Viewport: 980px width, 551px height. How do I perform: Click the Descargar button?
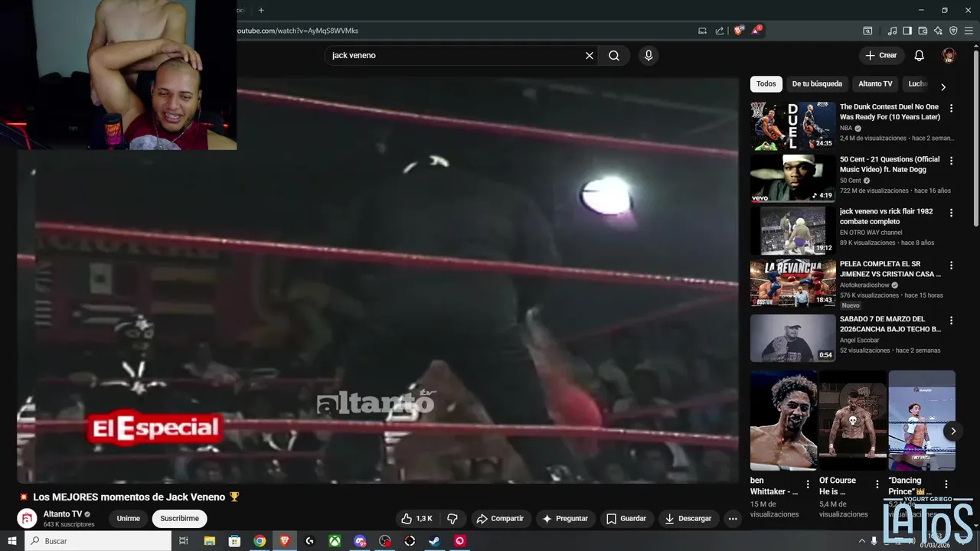(x=688, y=519)
